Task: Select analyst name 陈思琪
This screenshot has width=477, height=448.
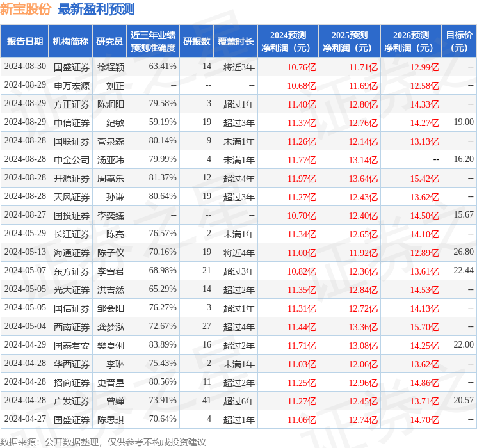Action: (x=110, y=420)
